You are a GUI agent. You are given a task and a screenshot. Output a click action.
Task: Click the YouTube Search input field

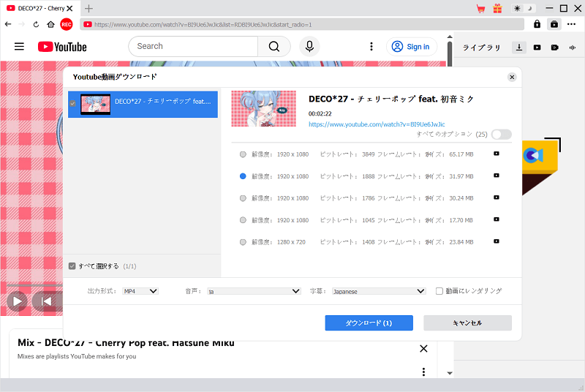click(x=193, y=46)
